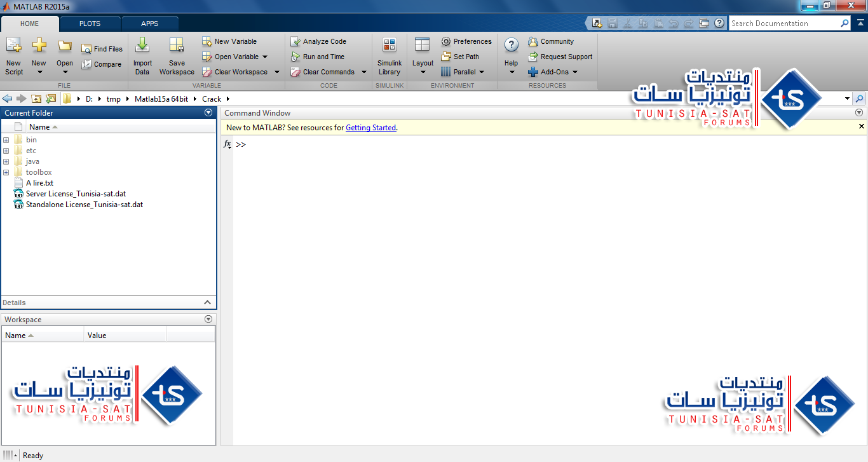Switch to the APPS tab
The image size is (868, 462).
pos(150,24)
